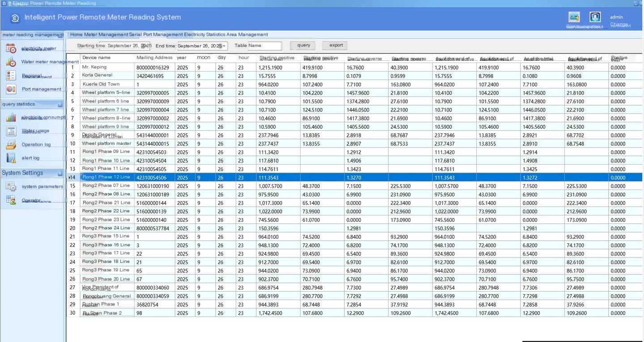Select the Rong2 Phase 24 Line row

tap(354, 228)
